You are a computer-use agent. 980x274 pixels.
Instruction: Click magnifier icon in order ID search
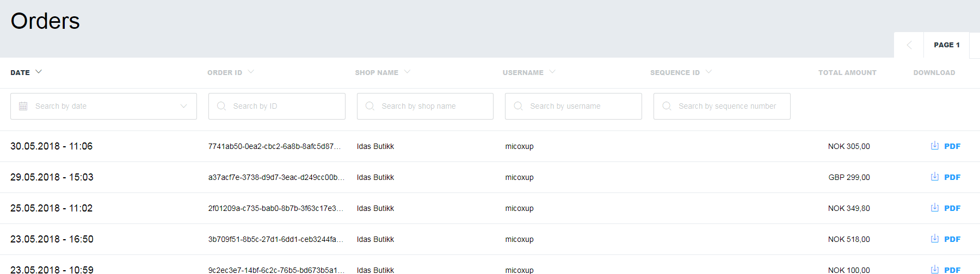[221, 106]
